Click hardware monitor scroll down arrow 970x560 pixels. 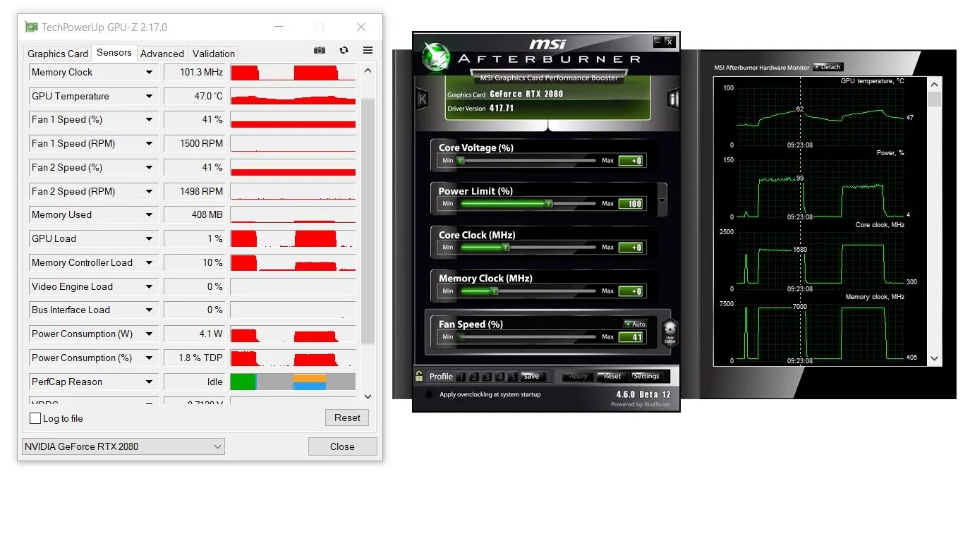point(935,359)
